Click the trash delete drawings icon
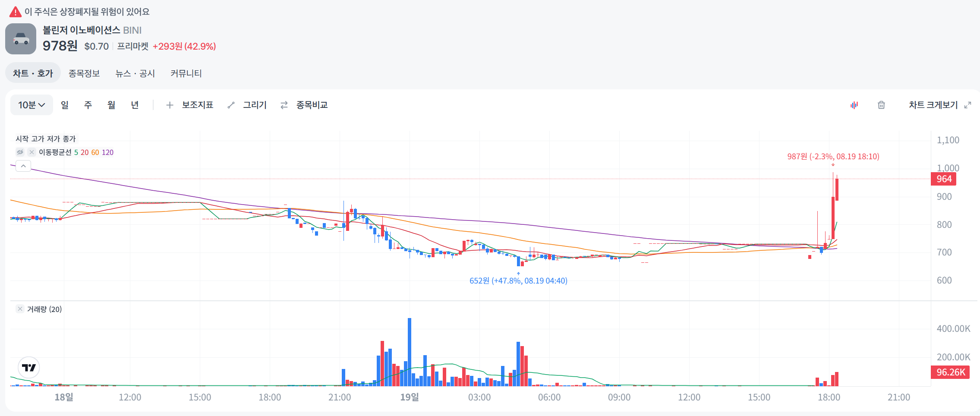Image resolution: width=980 pixels, height=416 pixels. [x=881, y=105]
